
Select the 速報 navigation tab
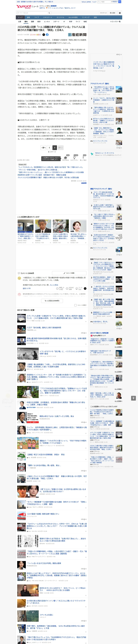click(28, 17)
